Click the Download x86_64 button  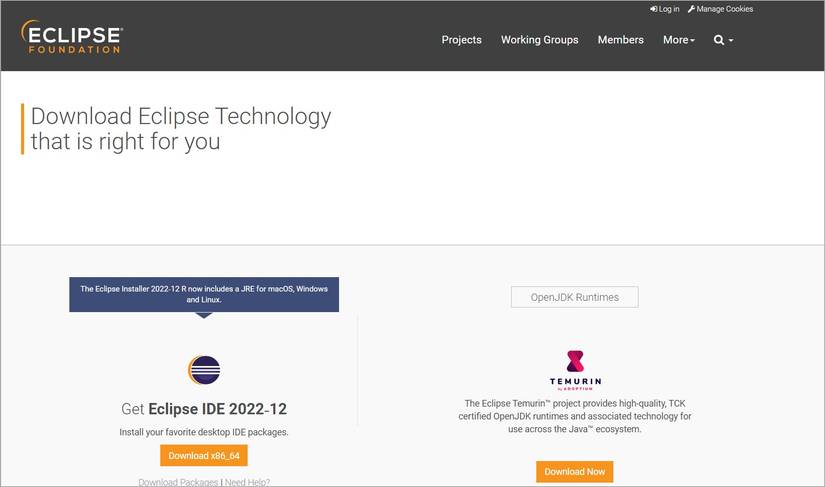tap(204, 455)
